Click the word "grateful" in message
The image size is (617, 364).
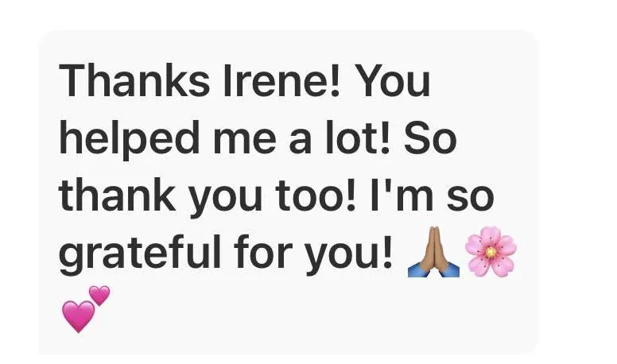click(140, 252)
